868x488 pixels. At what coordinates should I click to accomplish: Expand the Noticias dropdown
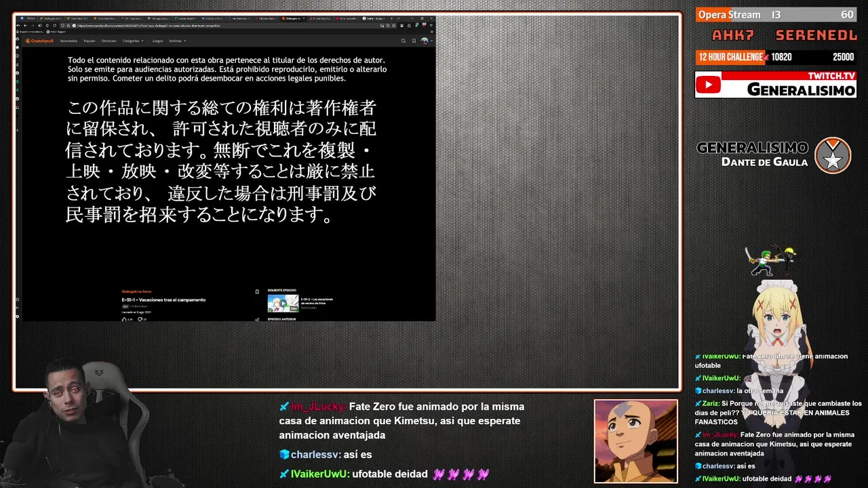(177, 41)
